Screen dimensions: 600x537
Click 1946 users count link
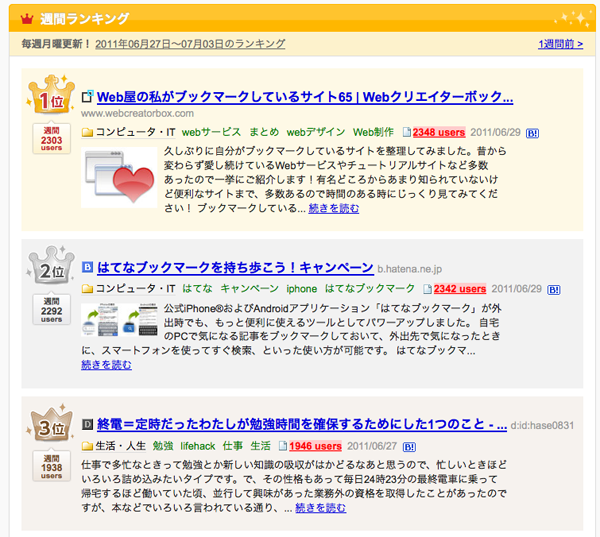tap(315, 446)
